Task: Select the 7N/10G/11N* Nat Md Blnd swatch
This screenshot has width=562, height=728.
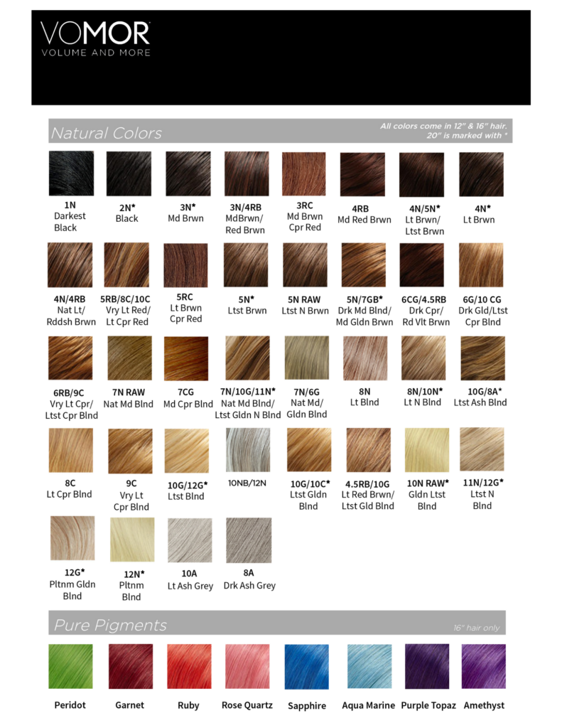Action: point(247,358)
